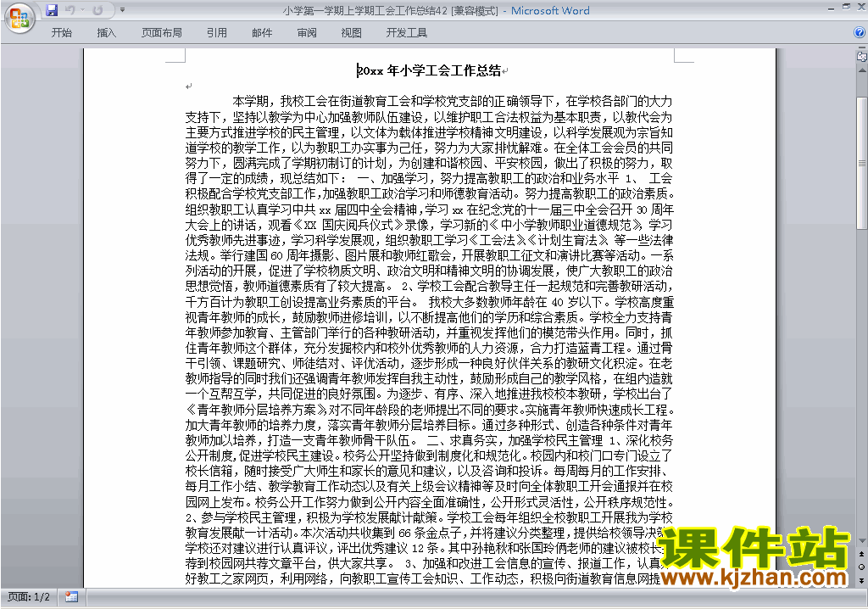Open the Office Button menu
The width and height of the screenshot is (868, 609).
point(19,19)
